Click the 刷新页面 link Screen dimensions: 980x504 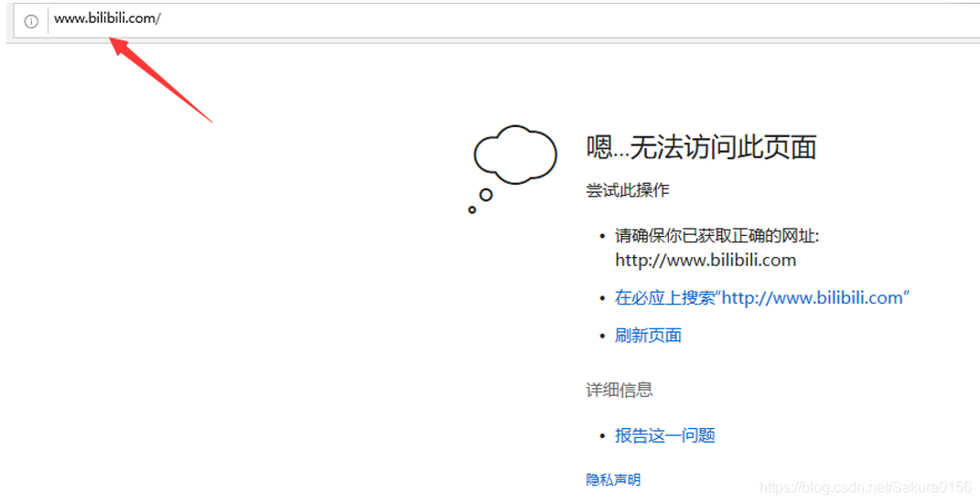(648, 336)
